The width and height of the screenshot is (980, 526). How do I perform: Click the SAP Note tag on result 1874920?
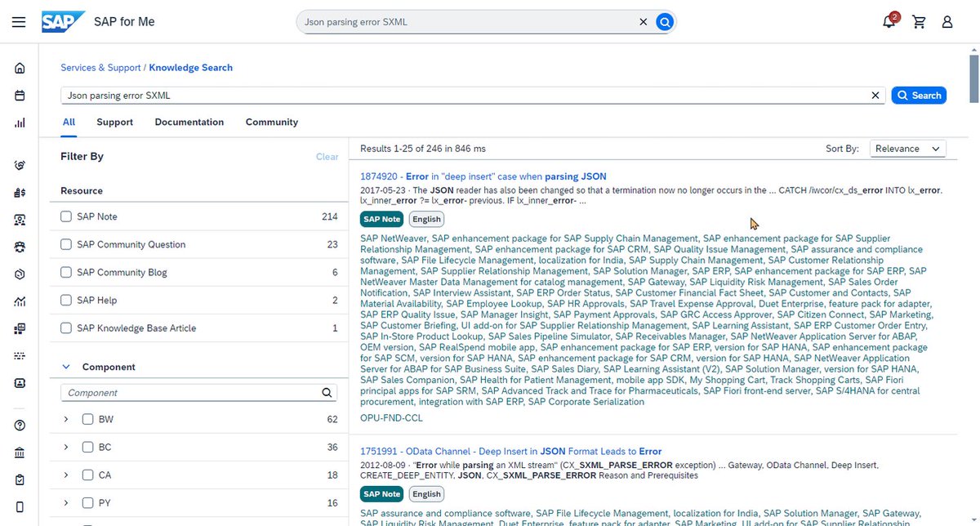(x=382, y=219)
